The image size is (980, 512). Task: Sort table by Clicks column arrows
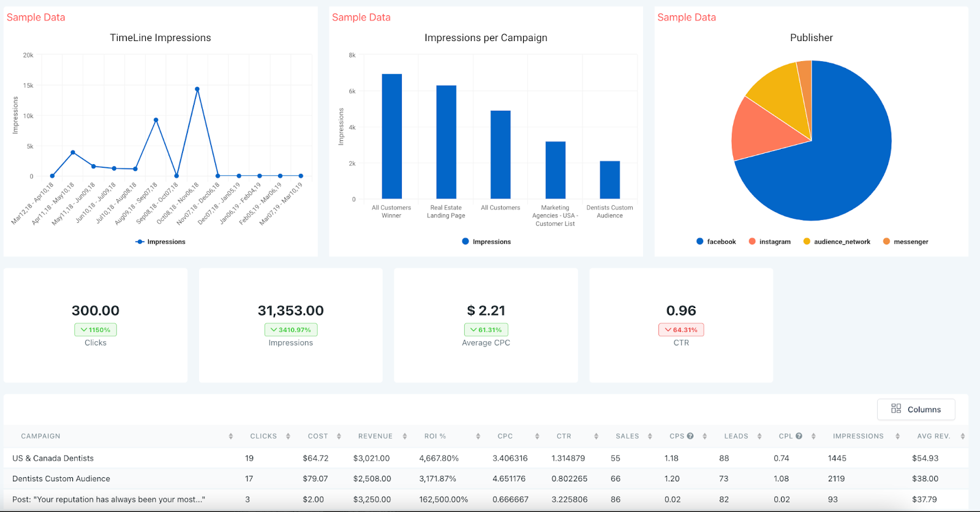[288, 436]
